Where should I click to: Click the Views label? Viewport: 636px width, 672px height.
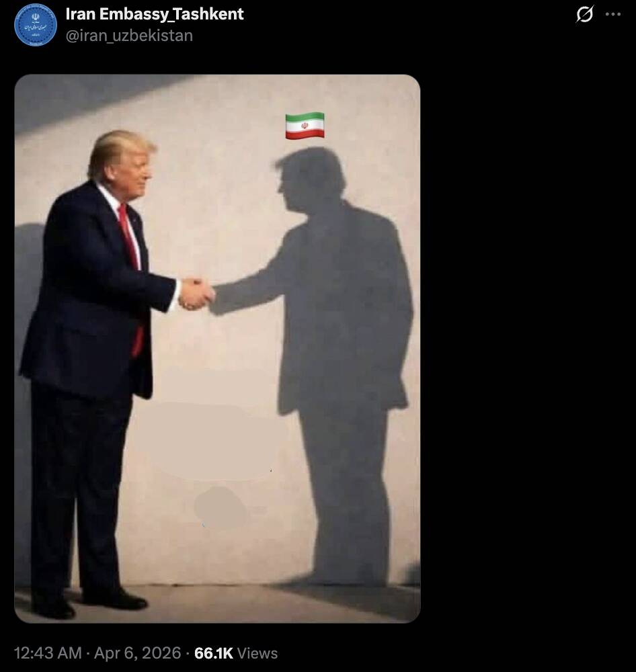pyautogui.click(x=257, y=653)
